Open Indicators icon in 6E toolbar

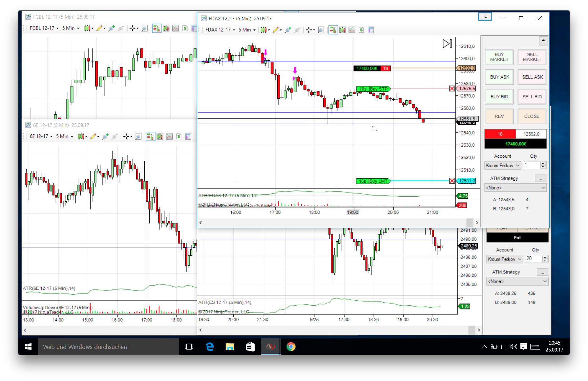point(169,136)
